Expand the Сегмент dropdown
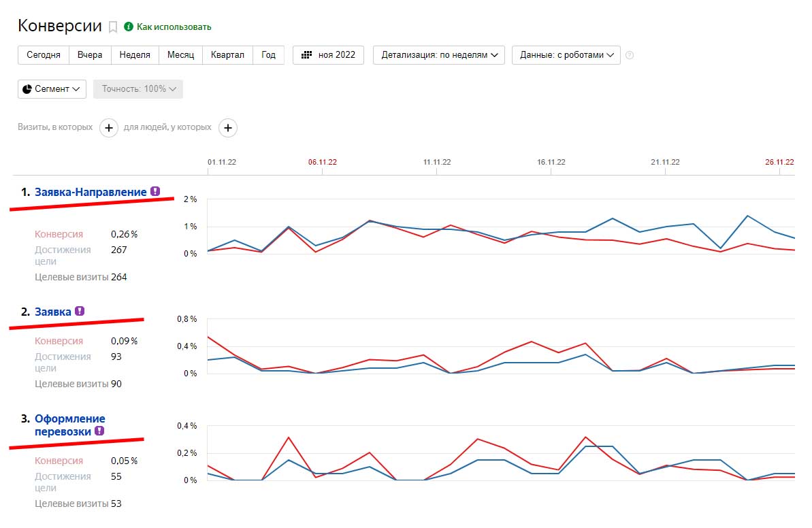 (52, 89)
